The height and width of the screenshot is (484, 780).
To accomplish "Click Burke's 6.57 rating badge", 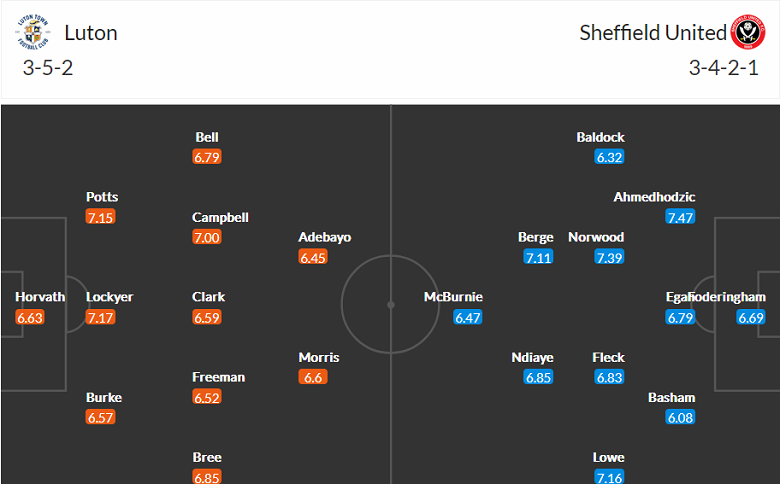I will (x=100, y=418).
